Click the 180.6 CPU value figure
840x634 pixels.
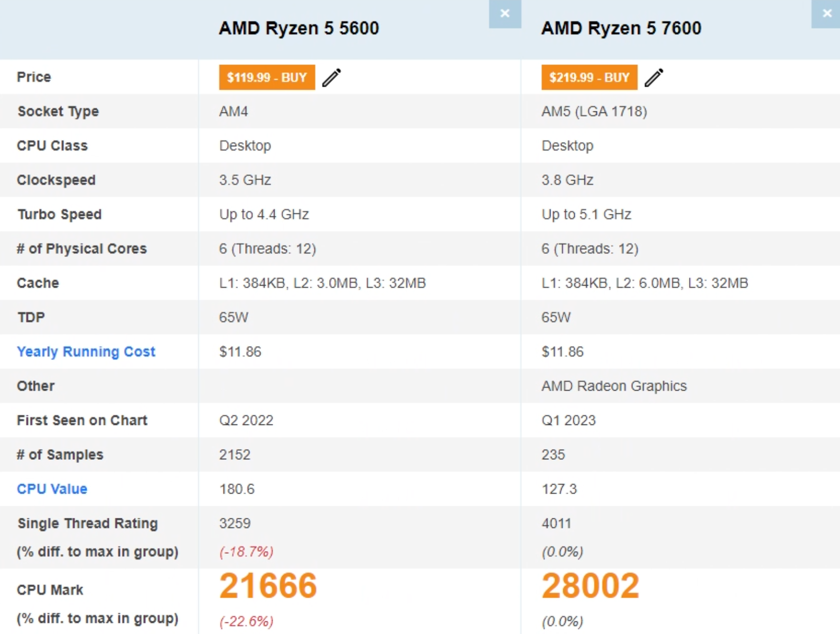tap(237, 489)
